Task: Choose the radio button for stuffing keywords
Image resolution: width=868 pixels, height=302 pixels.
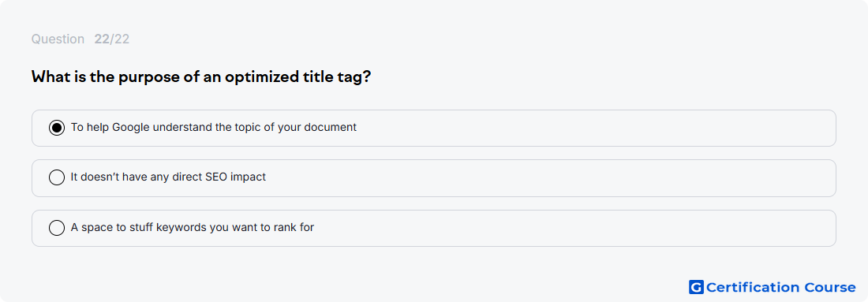Action: point(57,228)
